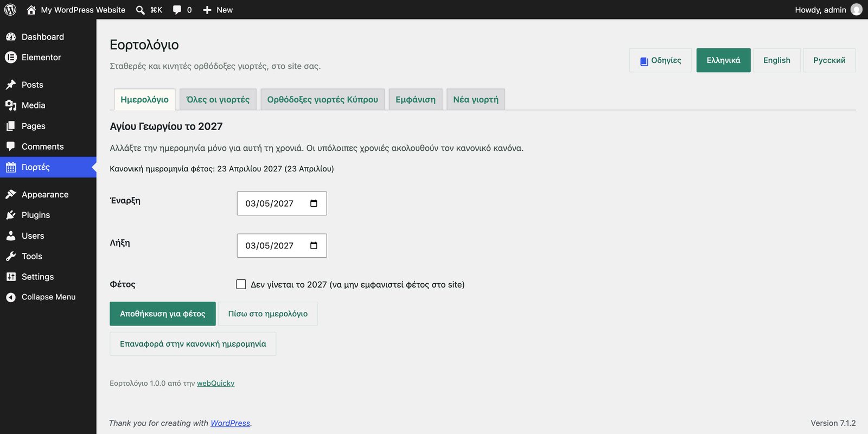
Task: Click the Users person icon
Action: [11, 235]
